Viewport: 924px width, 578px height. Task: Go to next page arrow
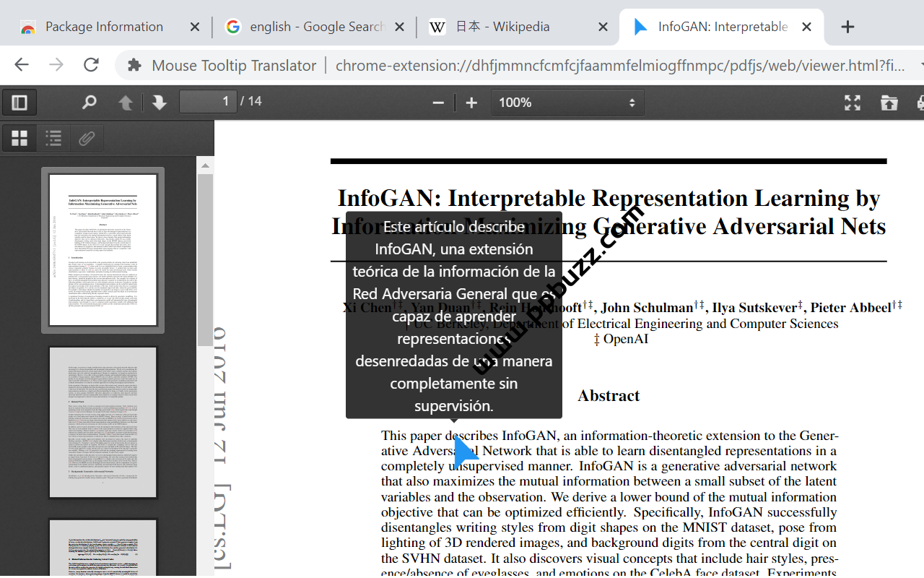pos(160,103)
